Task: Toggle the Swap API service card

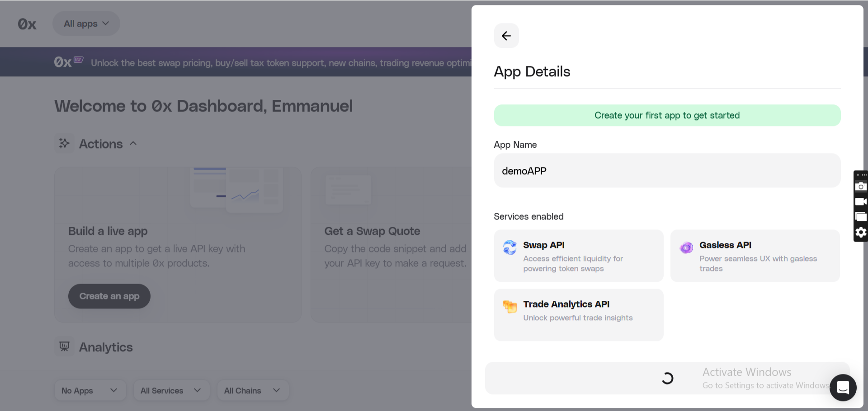Action: [578, 256]
